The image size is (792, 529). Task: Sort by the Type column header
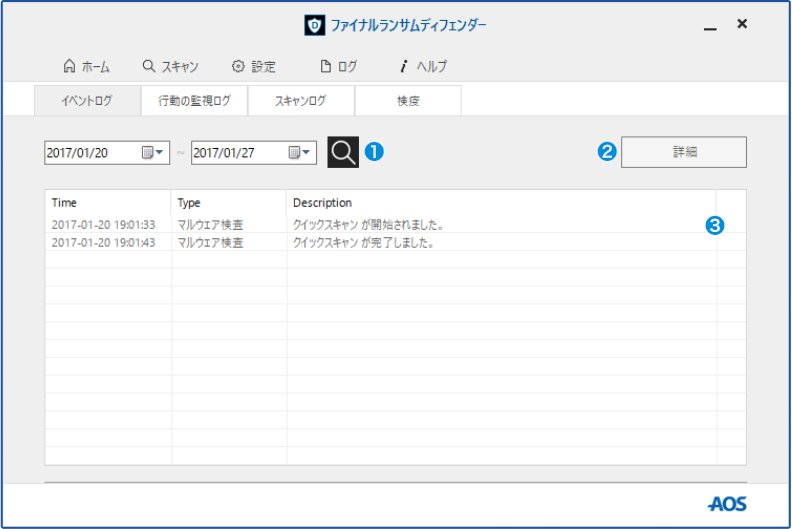coord(229,203)
